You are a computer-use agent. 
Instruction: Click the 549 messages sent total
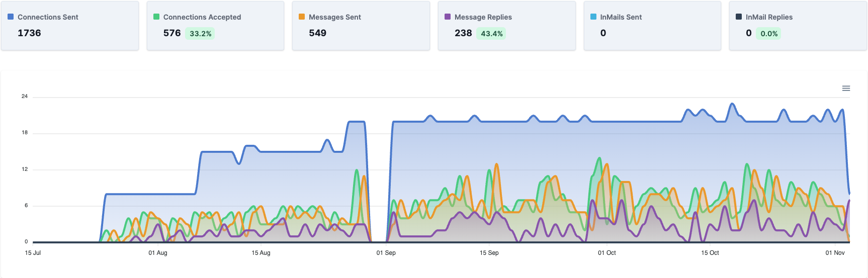coord(317,33)
